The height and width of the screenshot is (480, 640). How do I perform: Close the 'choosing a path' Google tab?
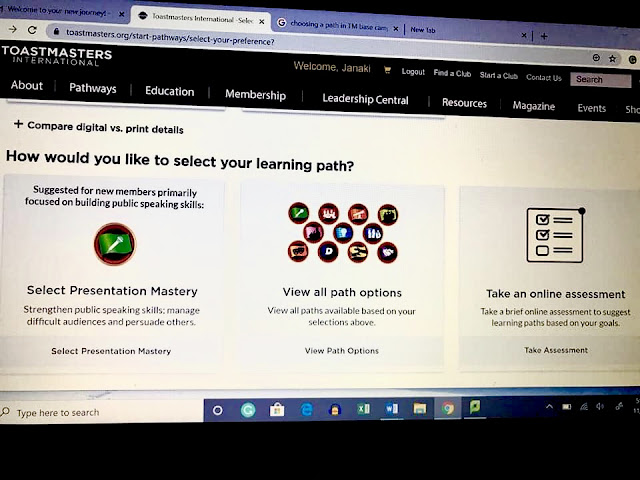tap(396, 29)
